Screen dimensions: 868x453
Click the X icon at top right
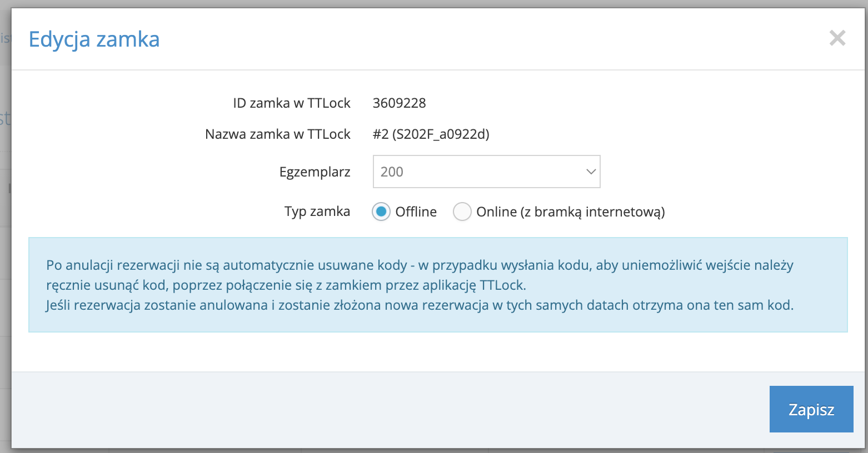pos(837,38)
